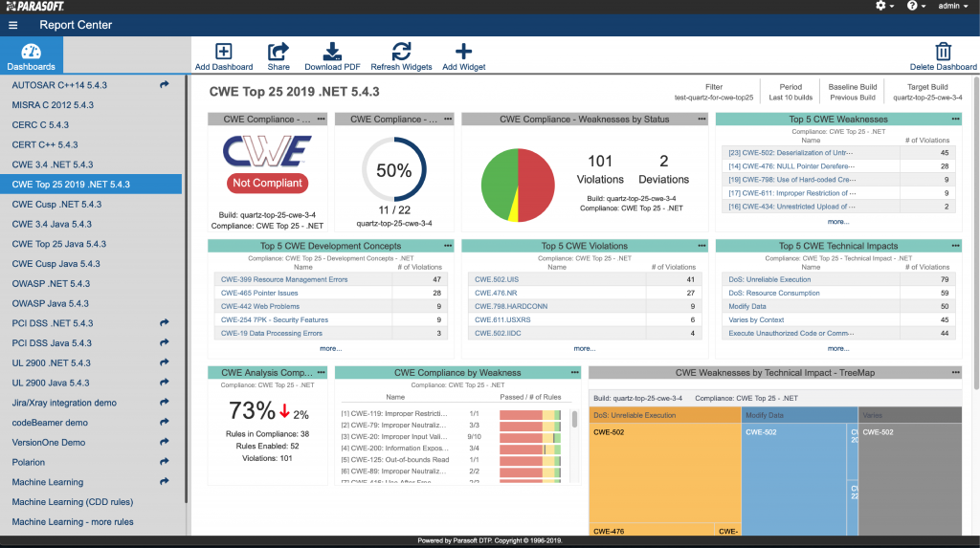Click the share arrow next to PCI DSS .NET 5.4.3

click(x=165, y=322)
